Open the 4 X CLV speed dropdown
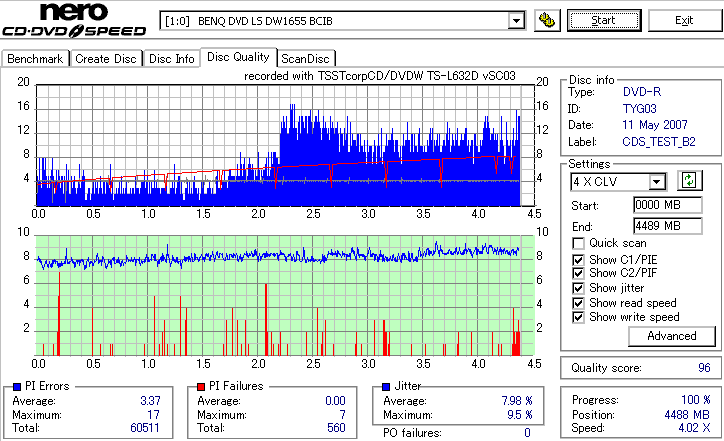The width and height of the screenshot is (724, 441). pyautogui.click(x=656, y=182)
